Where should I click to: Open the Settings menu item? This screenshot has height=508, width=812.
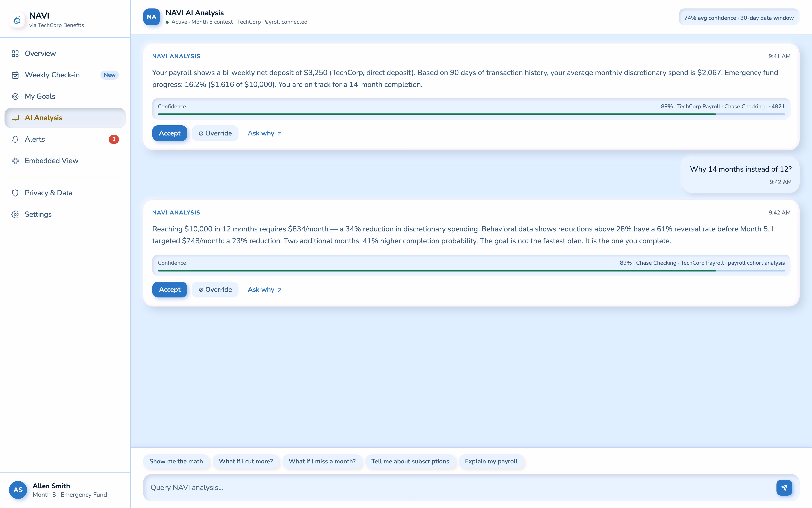coord(65,214)
